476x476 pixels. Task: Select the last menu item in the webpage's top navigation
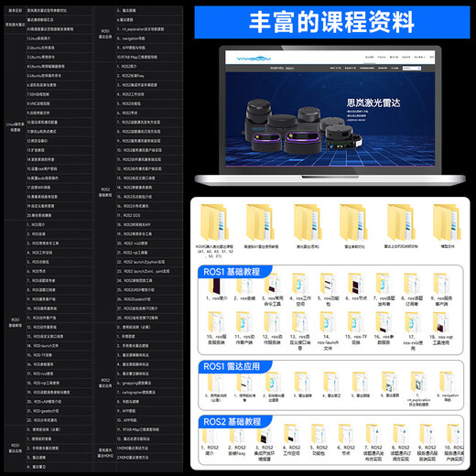[431, 57]
